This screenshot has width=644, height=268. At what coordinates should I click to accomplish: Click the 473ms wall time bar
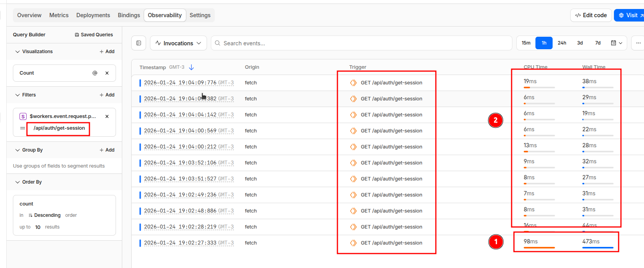pos(598,248)
